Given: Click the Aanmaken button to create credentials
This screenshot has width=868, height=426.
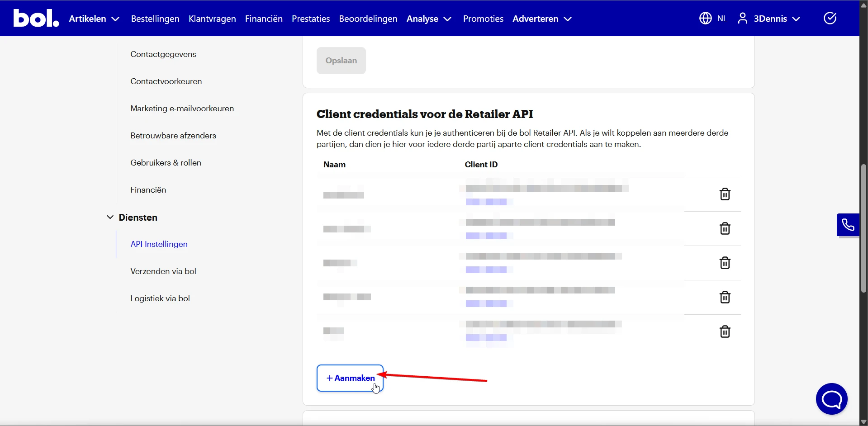Looking at the screenshot, I should (x=350, y=378).
